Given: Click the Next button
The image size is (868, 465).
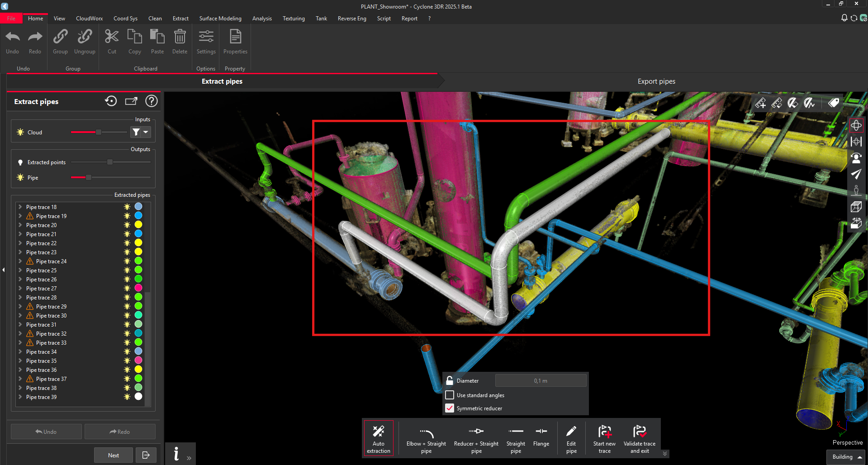Looking at the screenshot, I should coord(113,455).
